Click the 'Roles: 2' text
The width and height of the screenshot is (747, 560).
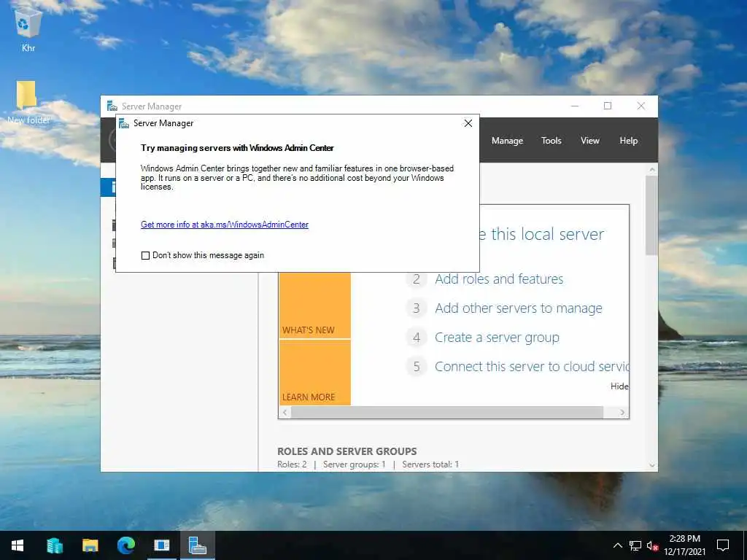point(292,464)
